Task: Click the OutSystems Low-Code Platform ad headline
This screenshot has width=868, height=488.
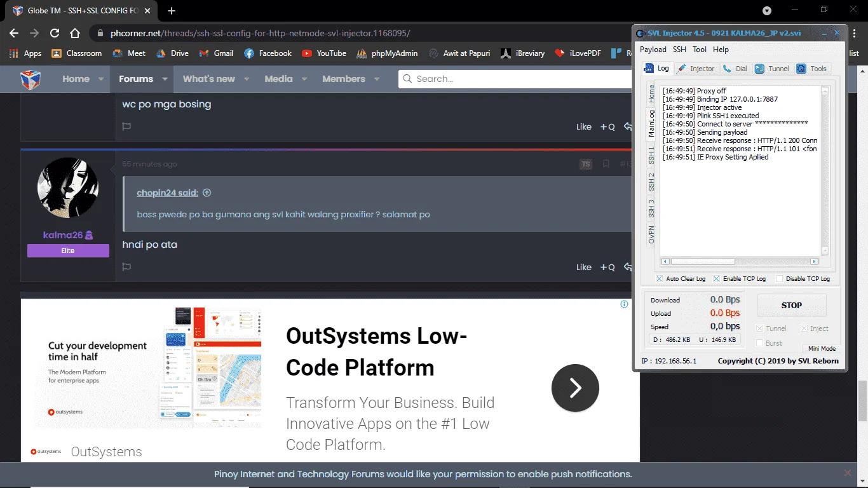Action: 376,351
